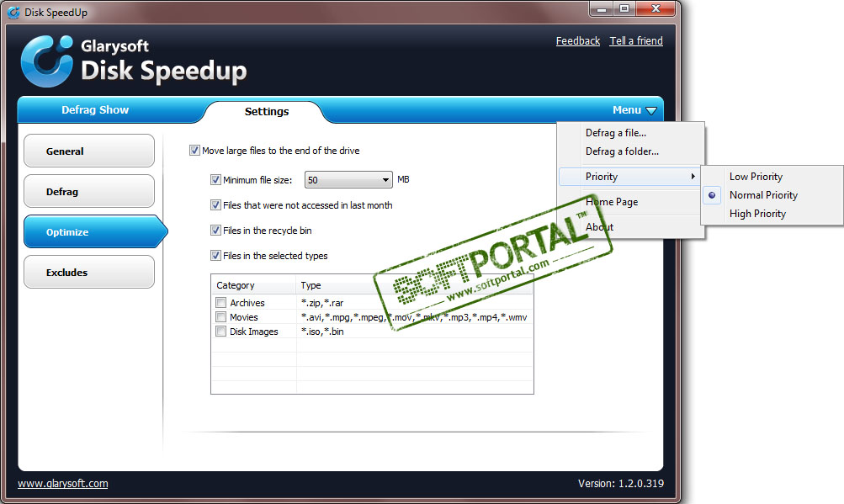Switch to the Defrag Show tab
844x504 pixels.
pyautogui.click(x=95, y=110)
